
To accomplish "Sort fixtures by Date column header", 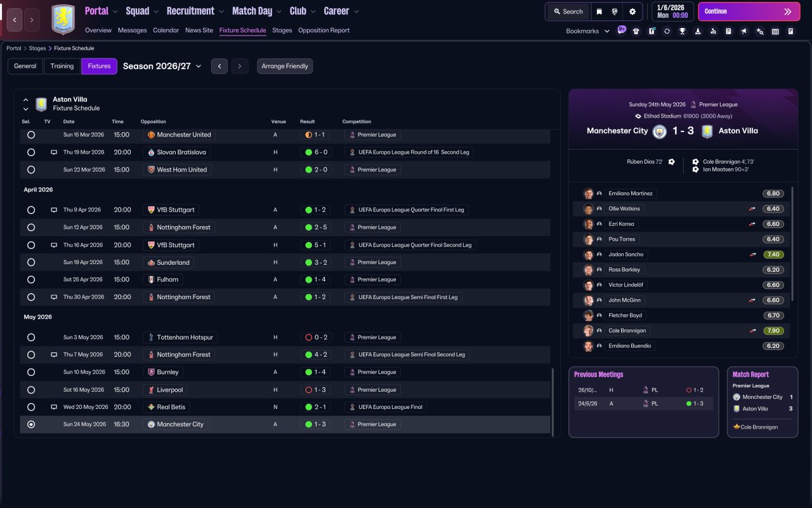I will click(x=69, y=121).
